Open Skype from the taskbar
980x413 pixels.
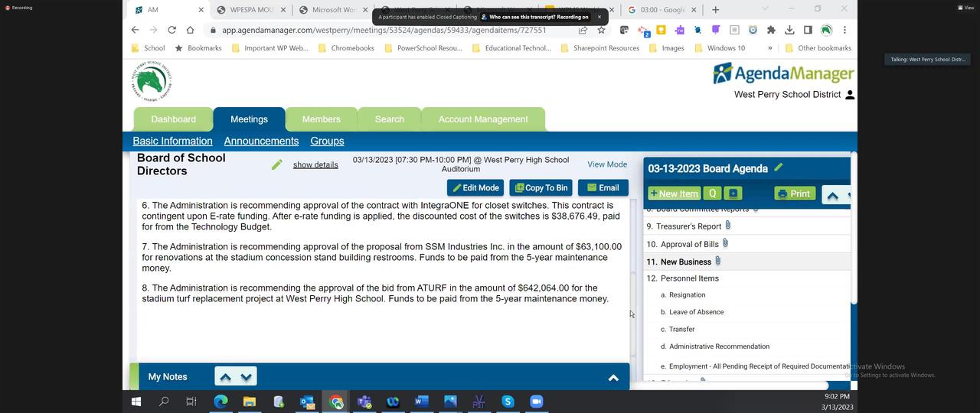(x=508, y=401)
